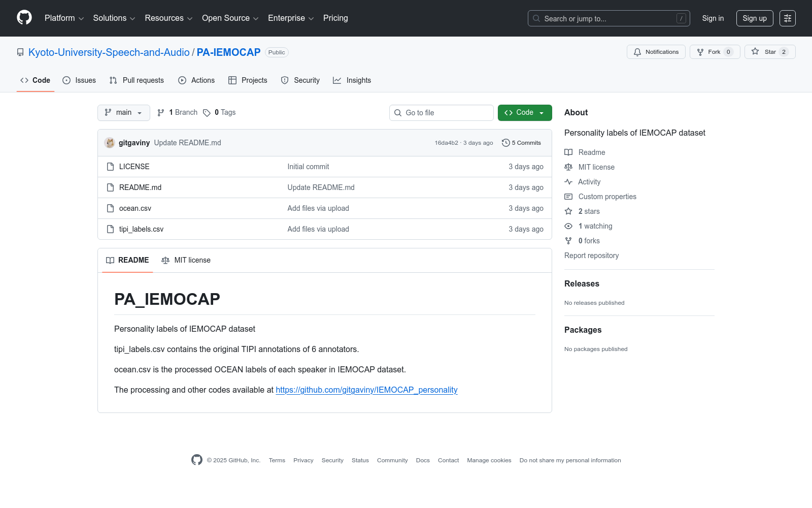Open the latest commit Update README.md
This screenshot has height=508, width=812.
coord(188,143)
